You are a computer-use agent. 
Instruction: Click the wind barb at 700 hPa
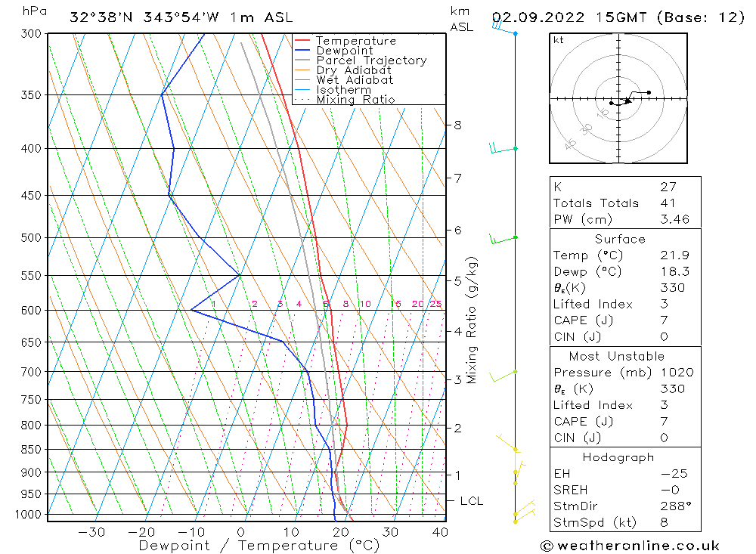pos(503,376)
